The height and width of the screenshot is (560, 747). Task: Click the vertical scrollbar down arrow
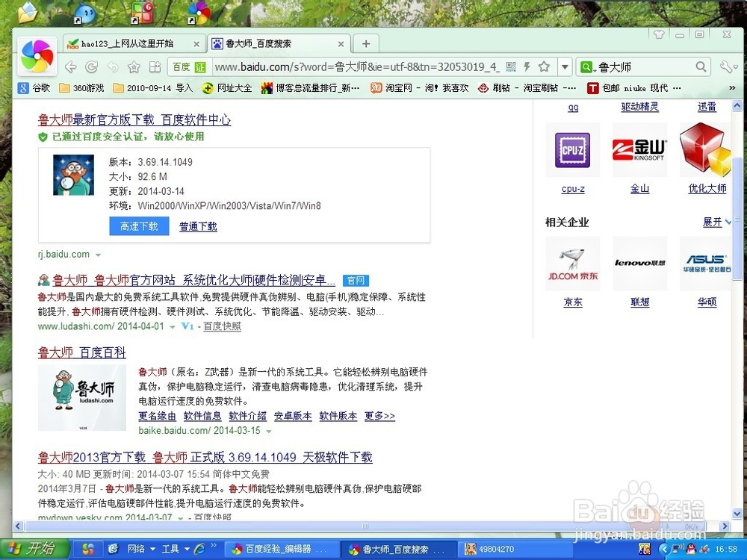737,514
